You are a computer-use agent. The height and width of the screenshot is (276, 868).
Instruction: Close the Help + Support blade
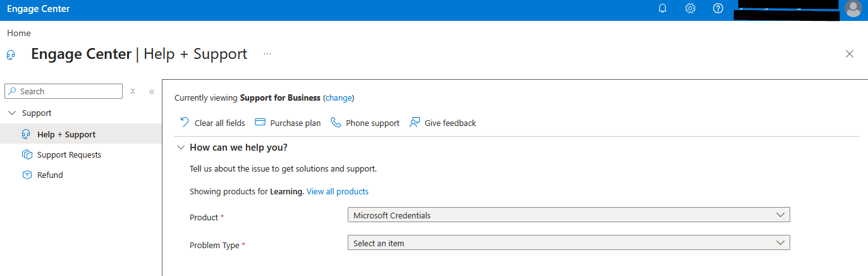point(850,54)
